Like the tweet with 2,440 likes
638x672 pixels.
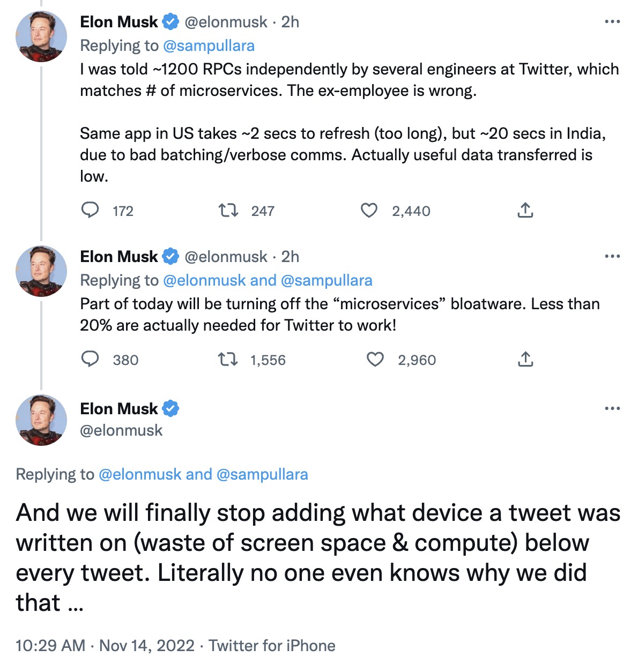pos(369,210)
